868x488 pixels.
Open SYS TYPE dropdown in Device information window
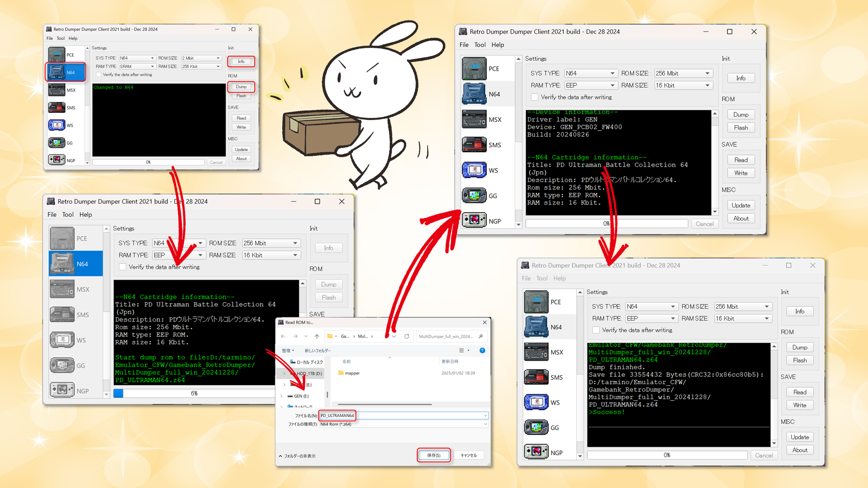tap(591, 73)
